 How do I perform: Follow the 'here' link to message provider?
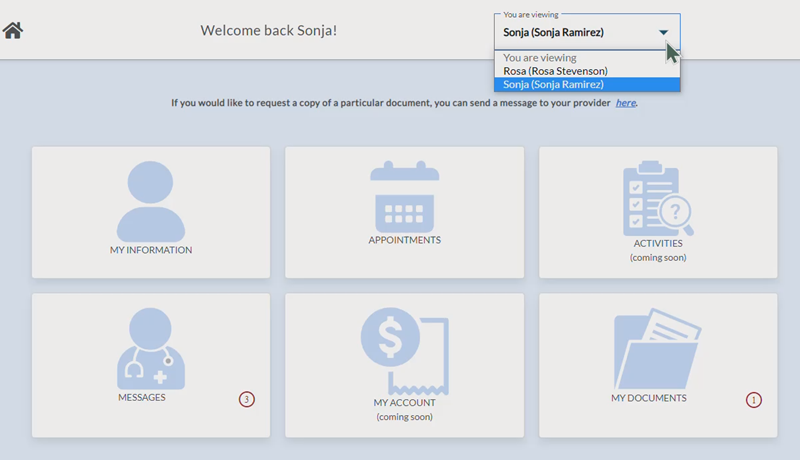pos(625,102)
